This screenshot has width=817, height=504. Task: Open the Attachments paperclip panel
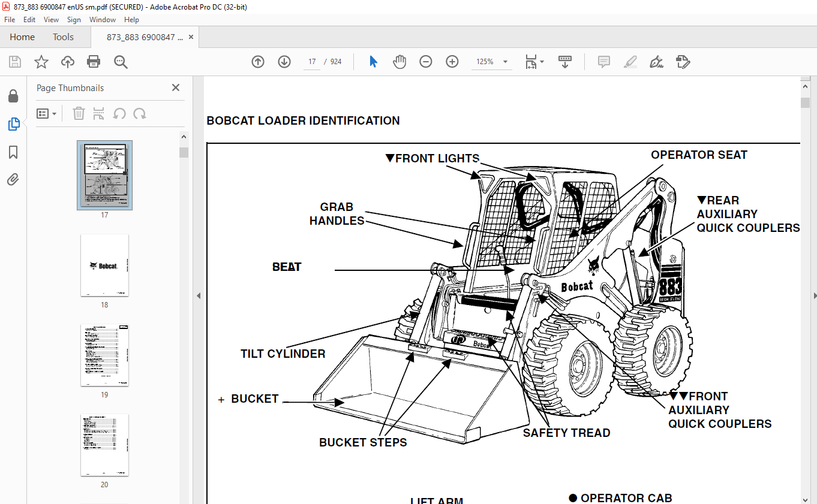point(13,179)
